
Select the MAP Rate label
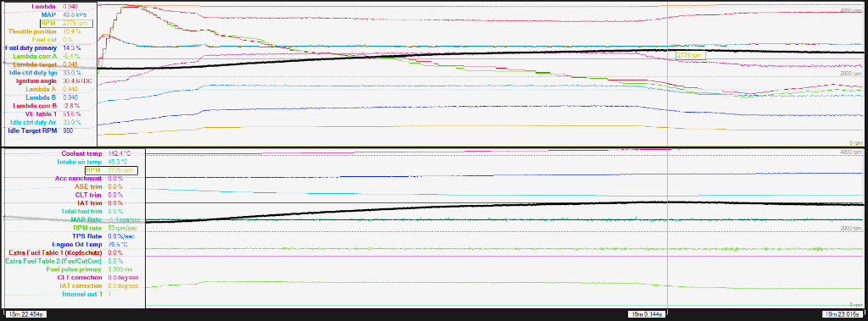87,219
